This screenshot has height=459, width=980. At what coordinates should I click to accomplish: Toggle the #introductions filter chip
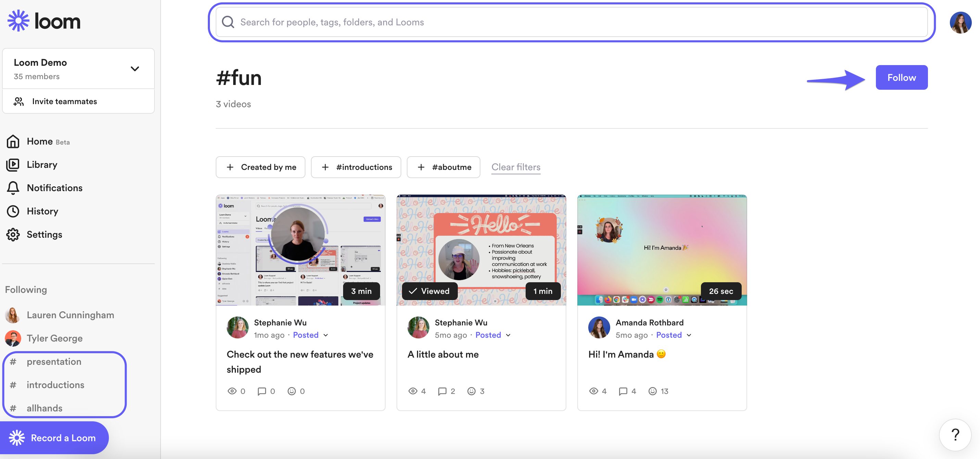tap(356, 167)
